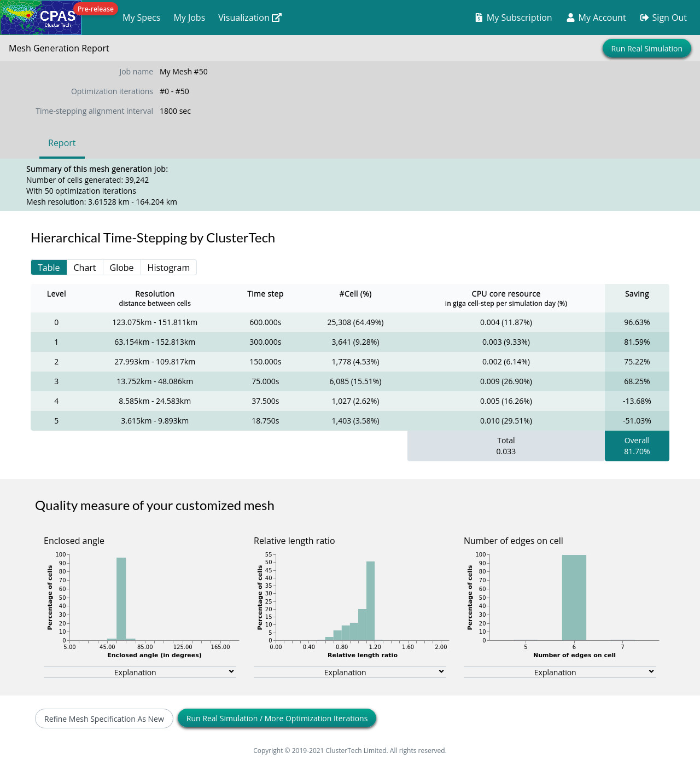Switch to the Chart view
The width and height of the screenshot is (700, 759).
pyautogui.click(x=85, y=268)
